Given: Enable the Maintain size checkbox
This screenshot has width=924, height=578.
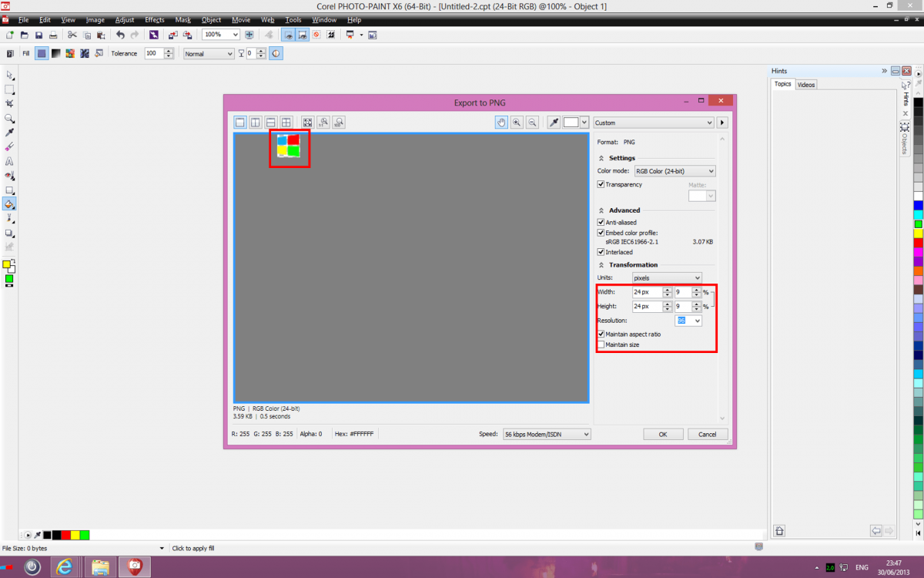Looking at the screenshot, I should [601, 344].
